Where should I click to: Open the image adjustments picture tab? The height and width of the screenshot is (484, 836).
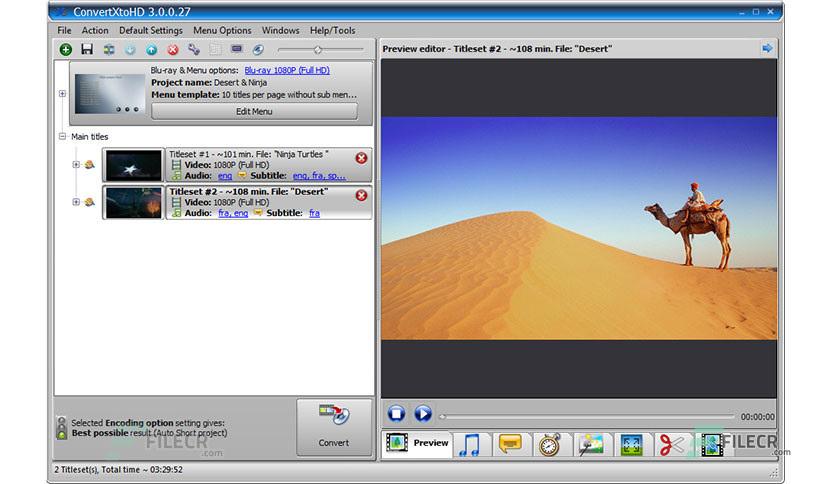coord(591,445)
